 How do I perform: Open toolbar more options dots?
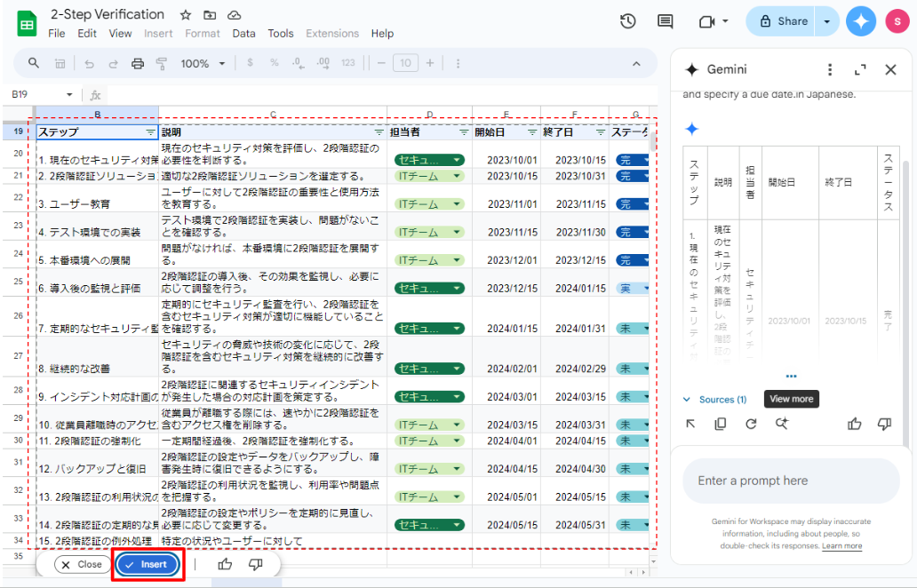point(458,63)
